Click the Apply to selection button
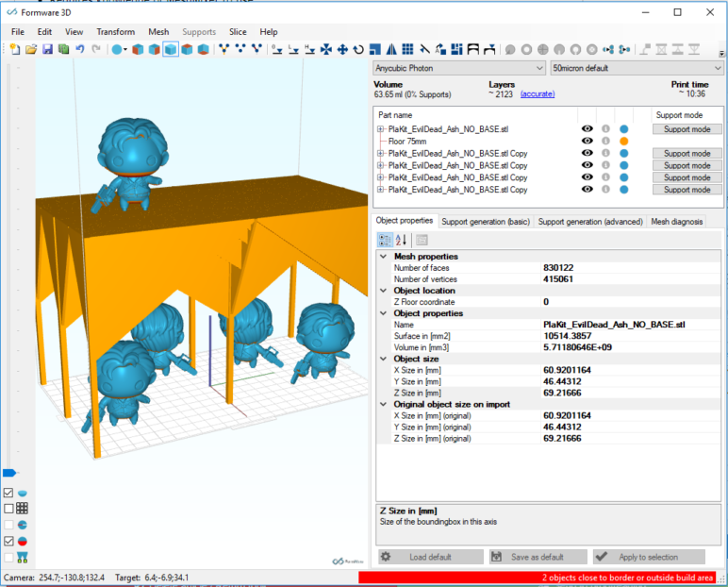This screenshot has width=728, height=587. point(649,557)
